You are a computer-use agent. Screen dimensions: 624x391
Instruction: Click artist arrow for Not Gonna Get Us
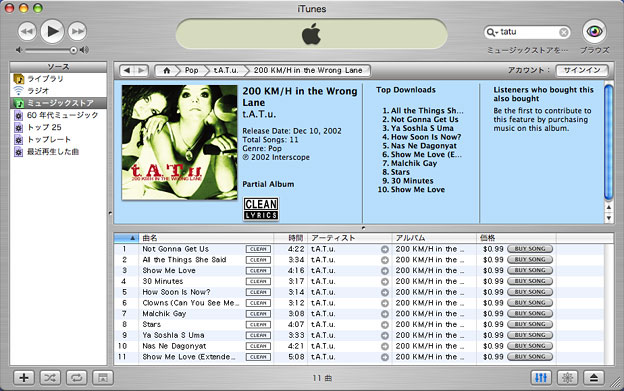pos(384,249)
